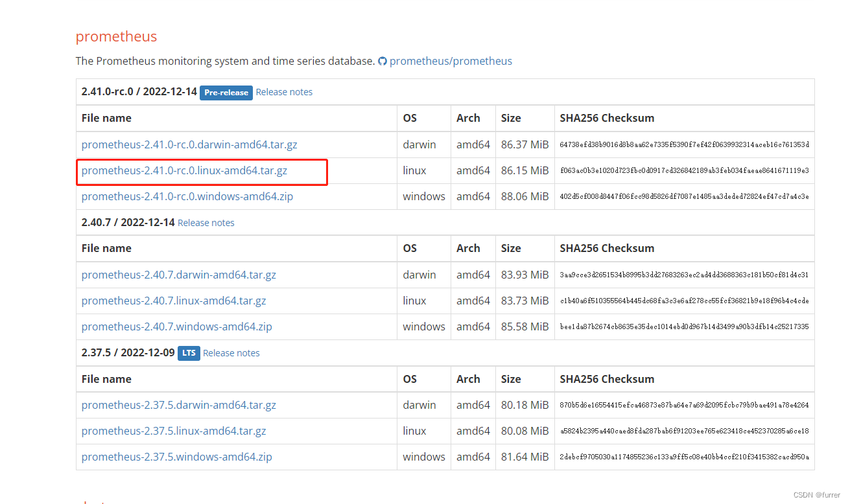Click the 80.18 MiB size cell
This screenshot has width=850, height=504.
point(525,405)
